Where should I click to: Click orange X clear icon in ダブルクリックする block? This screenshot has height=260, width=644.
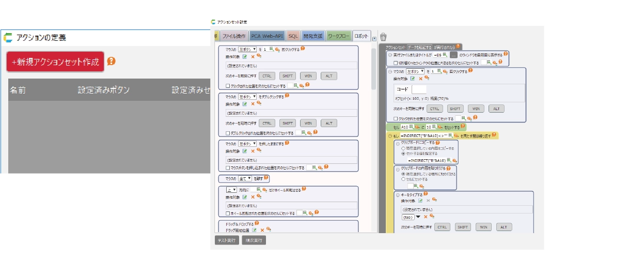[x=253, y=103]
